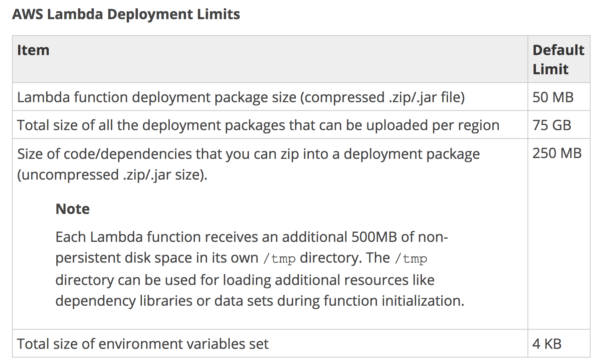
Task: Click the 500MB text in the note
Action: coord(374,237)
